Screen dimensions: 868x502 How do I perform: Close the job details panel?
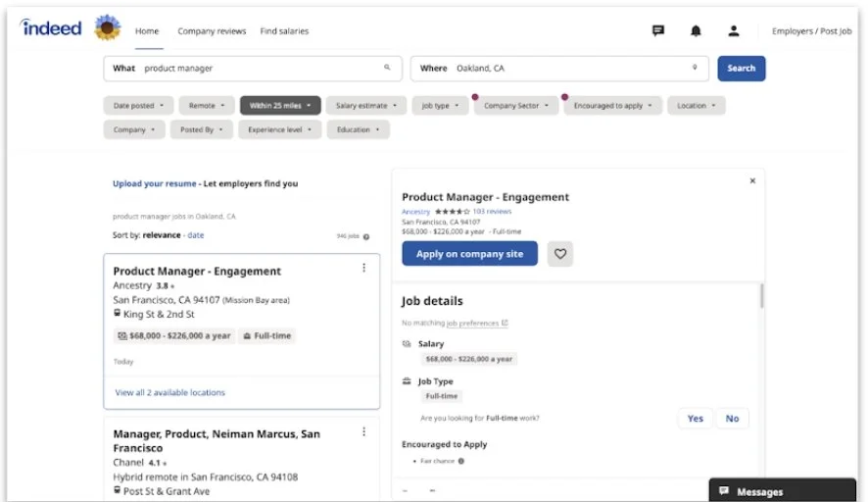pyautogui.click(x=752, y=180)
